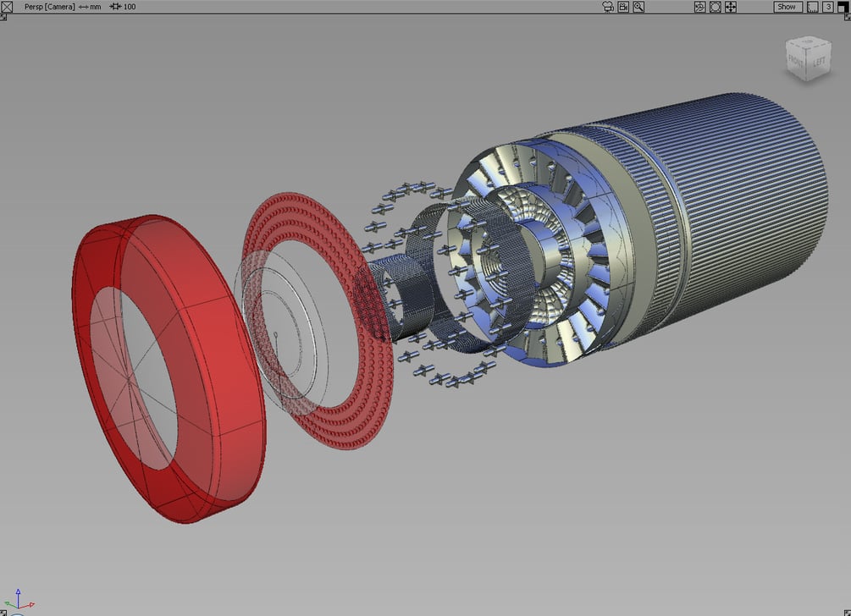Click the number 3 viewport button
This screenshot has height=616, width=851.
827,7
